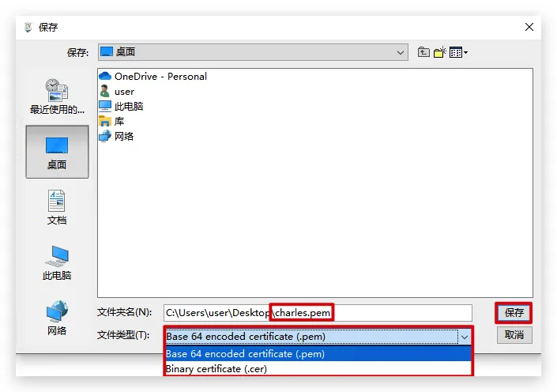The width and height of the screenshot is (557, 392).
Task: Select 最近使用的 in the left sidebar
Action: [57, 96]
